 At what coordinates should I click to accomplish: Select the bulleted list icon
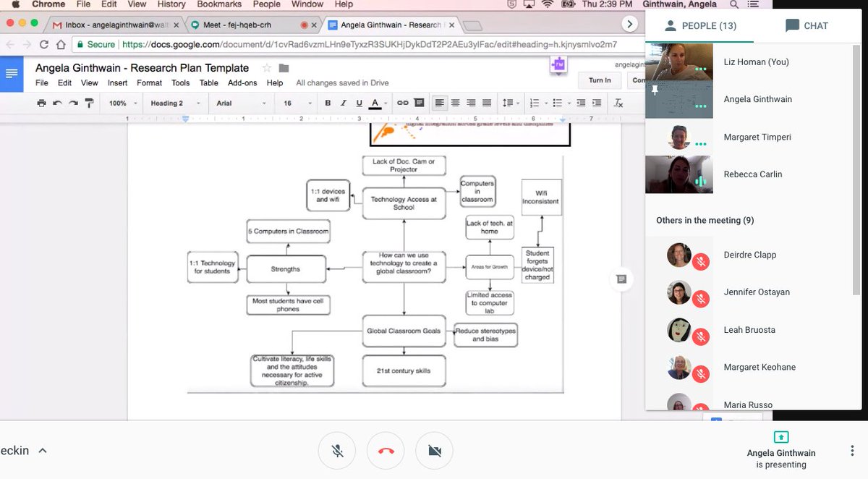click(557, 103)
